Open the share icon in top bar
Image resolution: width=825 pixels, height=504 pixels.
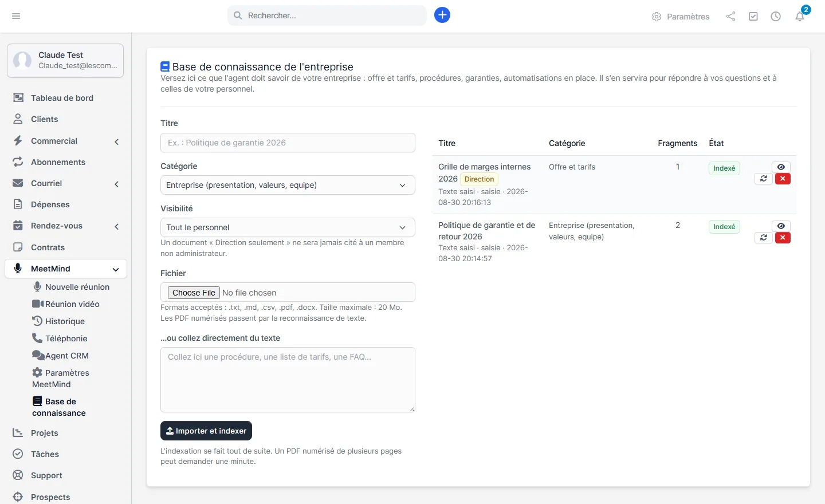(x=730, y=17)
